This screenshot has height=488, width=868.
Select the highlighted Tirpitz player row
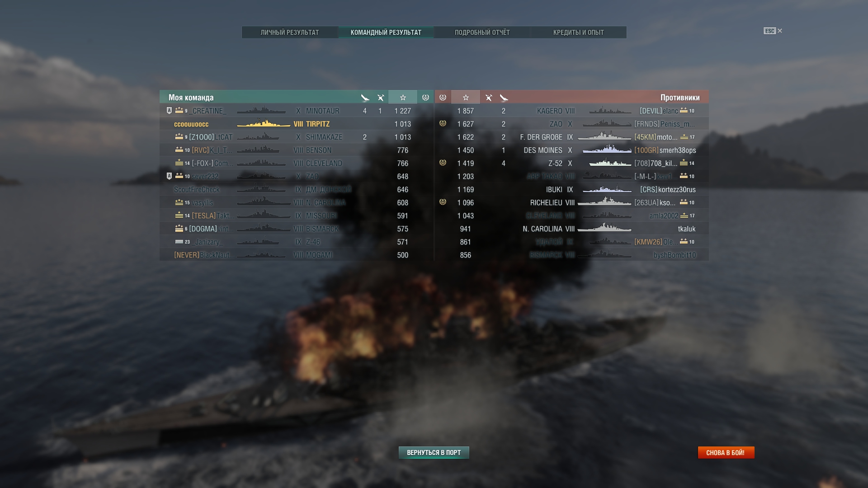[297, 124]
